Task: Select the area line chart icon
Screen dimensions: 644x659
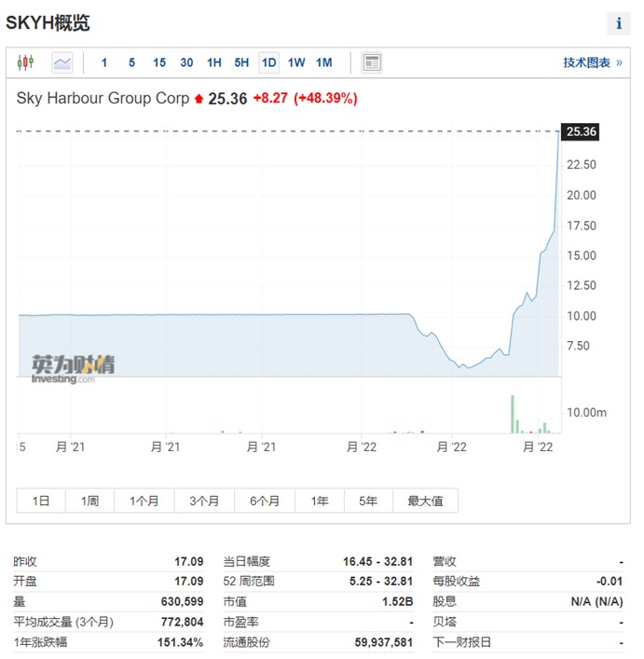Action: (62, 63)
